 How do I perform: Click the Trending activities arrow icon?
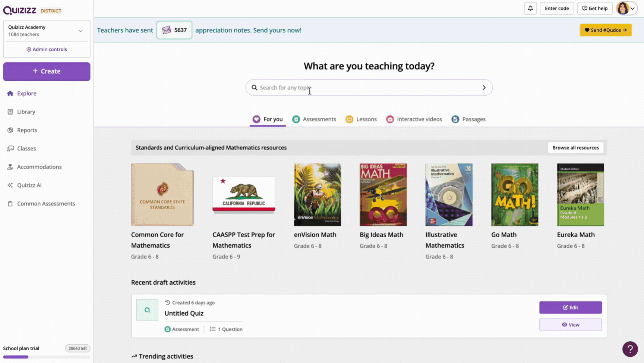[134, 356]
